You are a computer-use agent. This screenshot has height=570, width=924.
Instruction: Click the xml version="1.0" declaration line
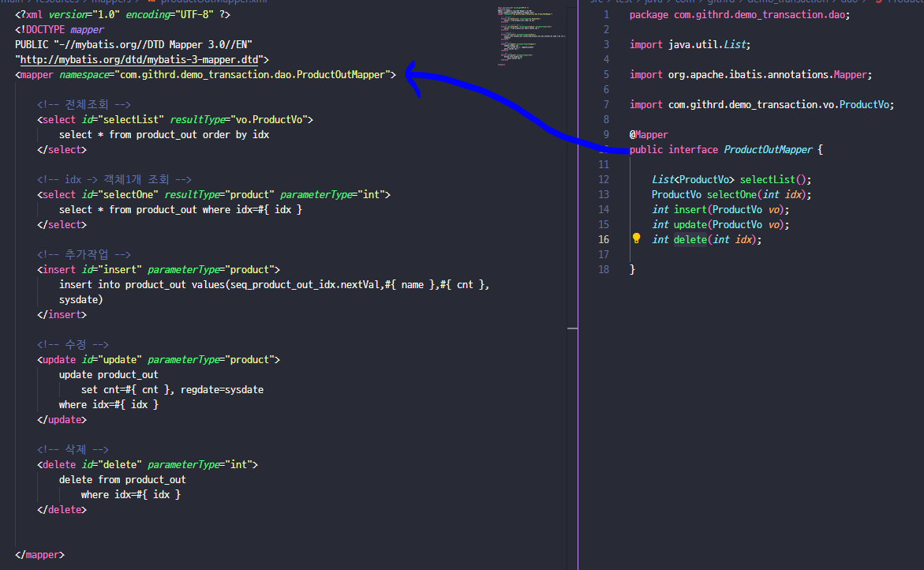[x=122, y=14]
